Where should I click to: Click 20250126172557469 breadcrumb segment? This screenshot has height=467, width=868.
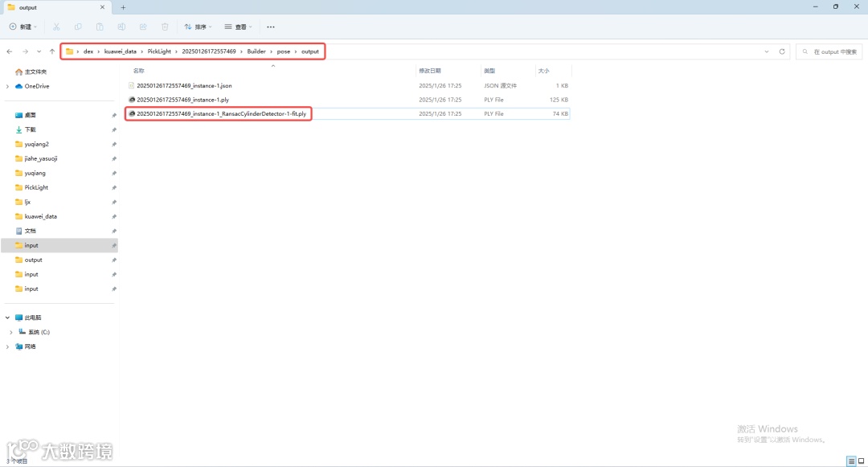point(209,51)
